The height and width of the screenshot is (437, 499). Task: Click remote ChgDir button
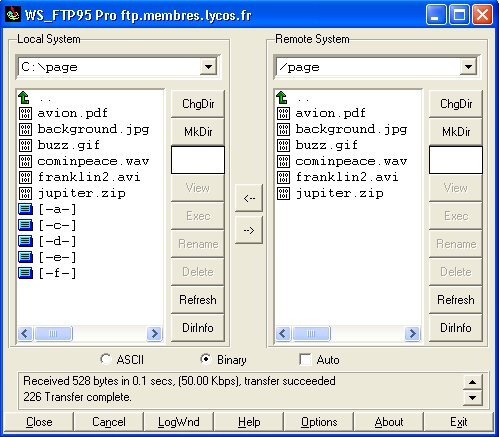point(456,104)
